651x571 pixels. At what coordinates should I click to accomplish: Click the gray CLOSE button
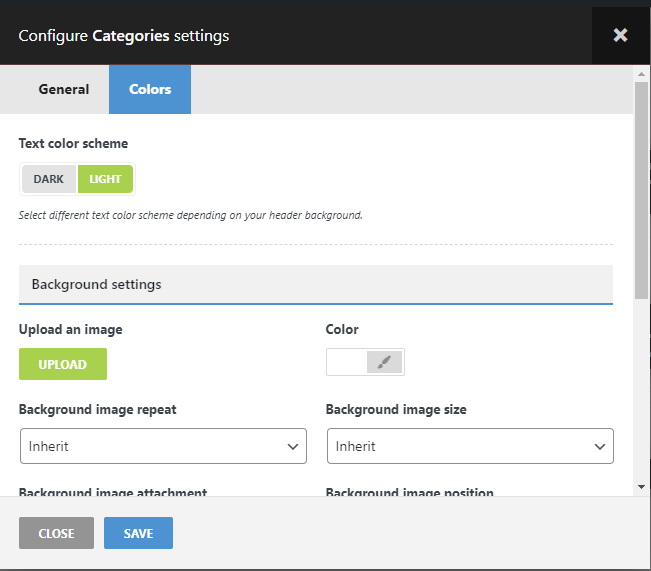tap(56, 533)
